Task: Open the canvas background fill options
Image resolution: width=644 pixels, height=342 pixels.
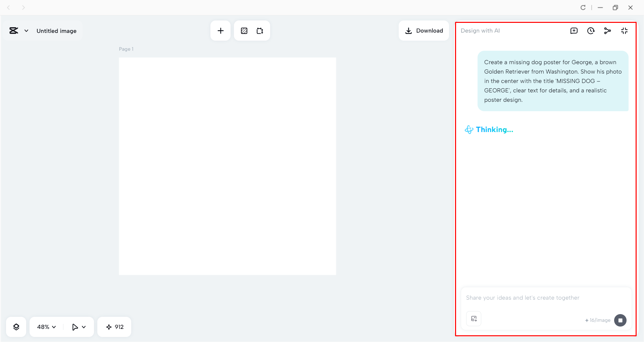Action: tap(244, 31)
